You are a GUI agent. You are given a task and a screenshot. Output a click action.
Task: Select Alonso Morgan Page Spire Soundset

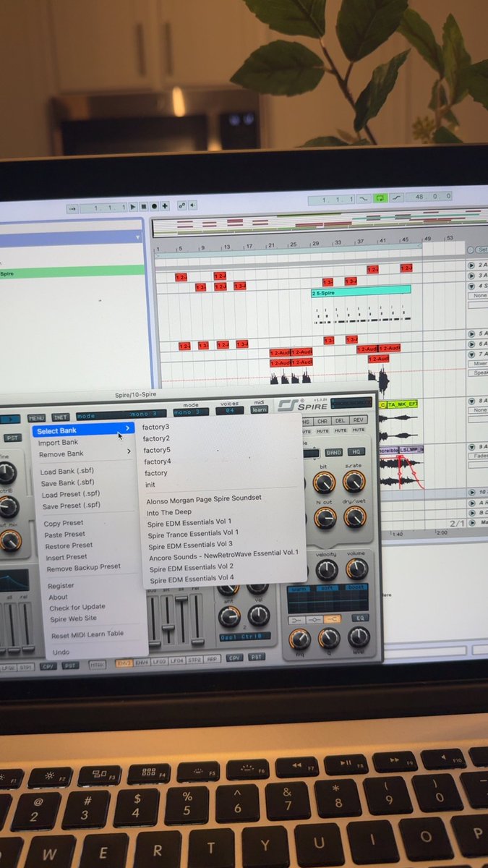click(204, 498)
